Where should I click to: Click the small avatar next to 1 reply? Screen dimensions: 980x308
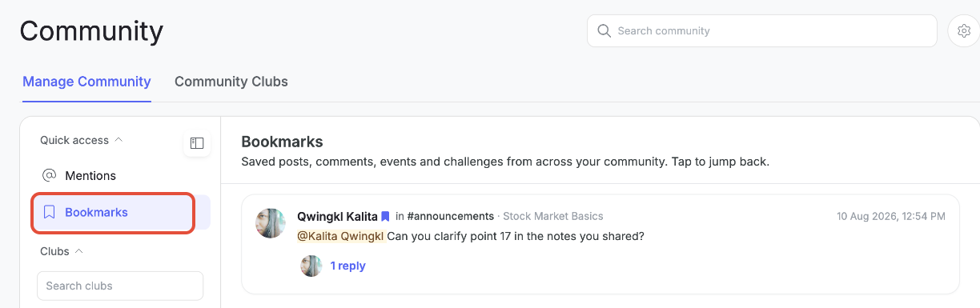[x=311, y=266]
